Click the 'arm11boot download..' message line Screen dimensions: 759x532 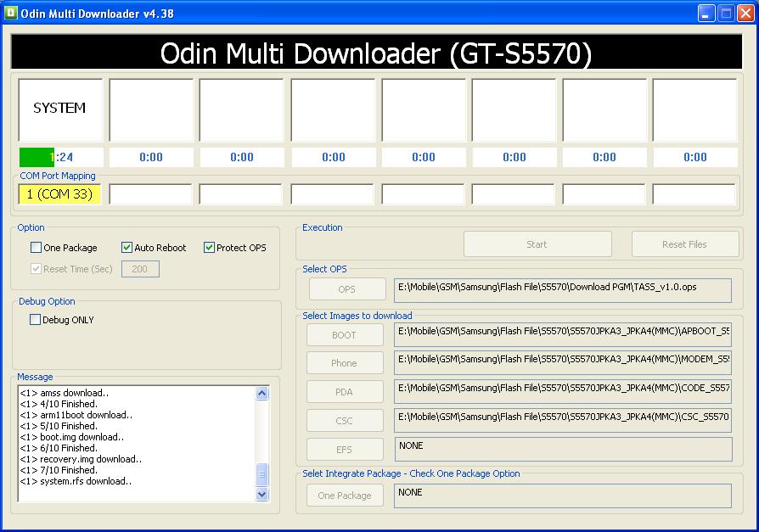coord(76,415)
